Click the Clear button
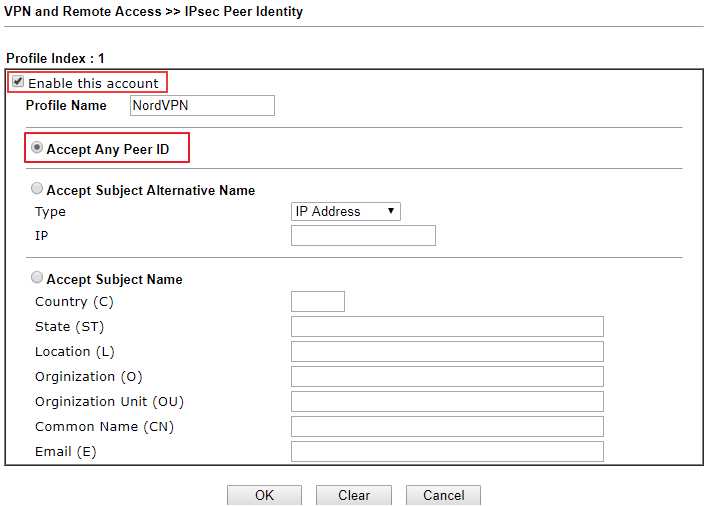This screenshot has width=705, height=506. coord(354,495)
